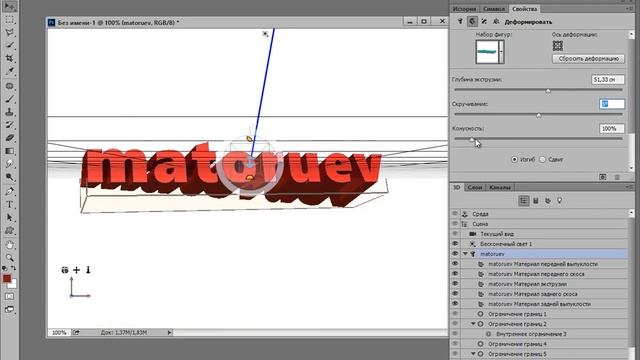
Task: Open Deform properties icon in Свойства panel
Action: pos(472,22)
